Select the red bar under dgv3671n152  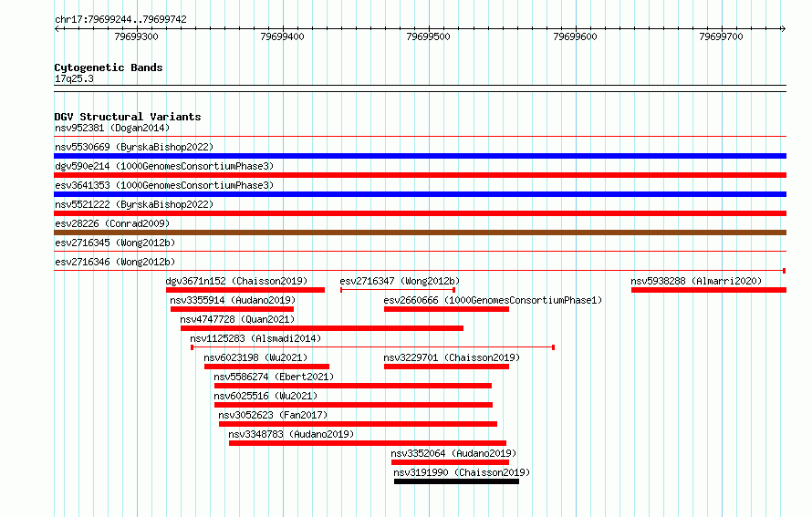point(245,290)
